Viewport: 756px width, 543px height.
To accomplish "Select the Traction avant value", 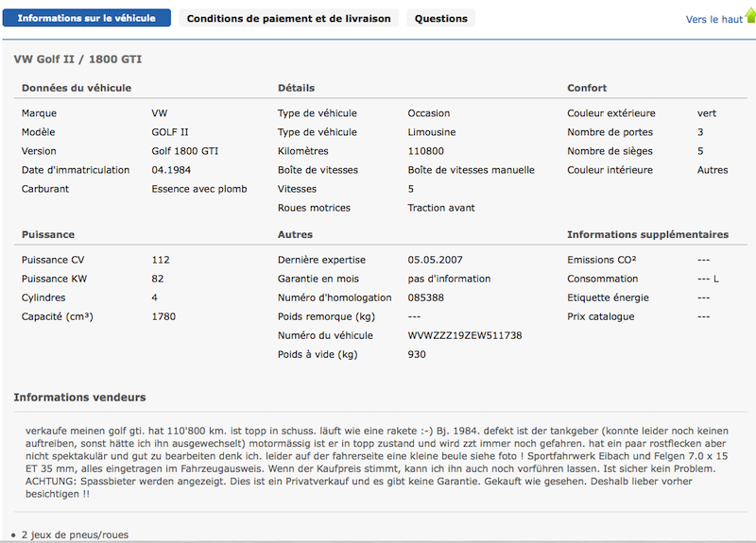I will pos(441,208).
